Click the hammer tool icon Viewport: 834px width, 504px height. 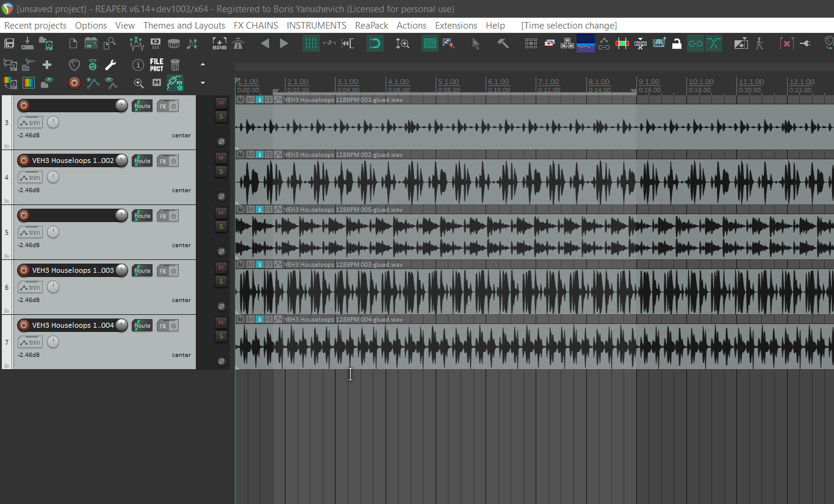pyautogui.click(x=503, y=43)
